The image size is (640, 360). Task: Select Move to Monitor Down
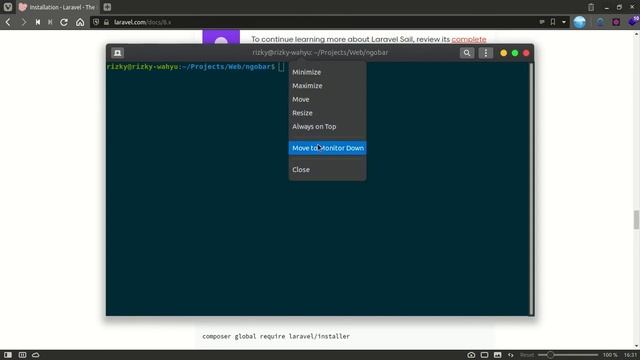click(327, 148)
